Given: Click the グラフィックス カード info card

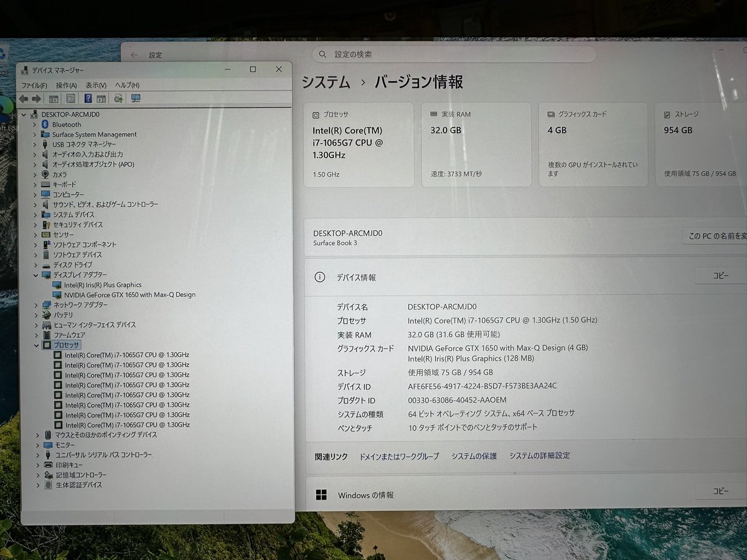Looking at the screenshot, I should pos(593,144).
